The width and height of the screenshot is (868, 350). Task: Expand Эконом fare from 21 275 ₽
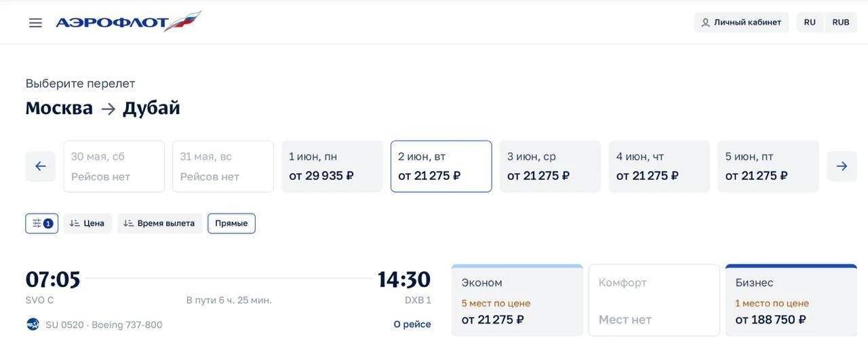tap(517, 300)
